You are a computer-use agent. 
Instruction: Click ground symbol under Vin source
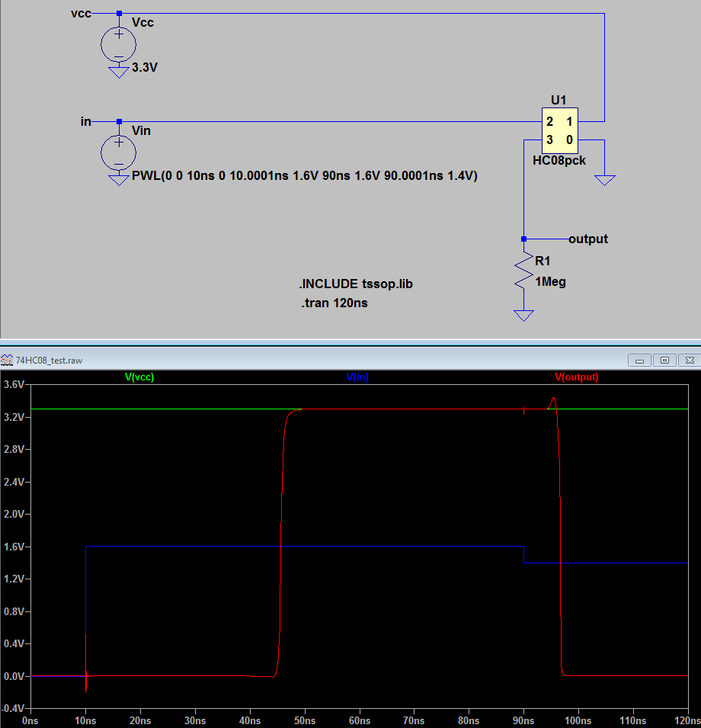pos(119,180)
